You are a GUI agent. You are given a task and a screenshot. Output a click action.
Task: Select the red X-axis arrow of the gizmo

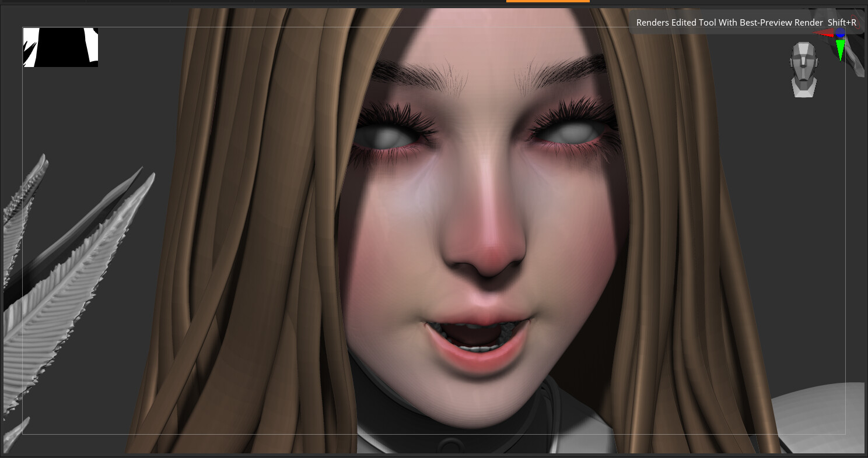click(x=824, y=33)
